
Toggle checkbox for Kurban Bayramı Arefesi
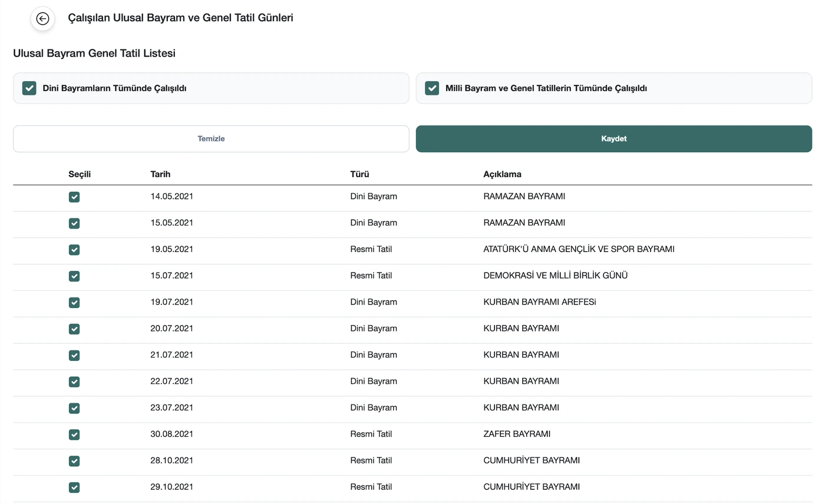pos(74,303)
